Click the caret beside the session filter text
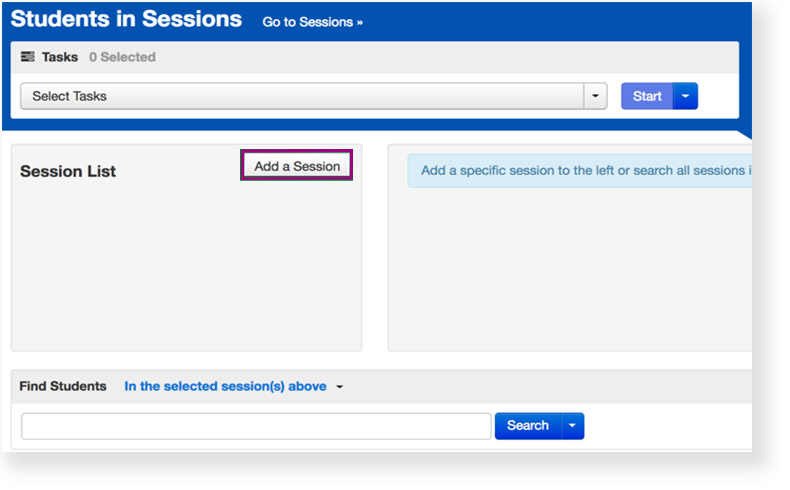The image size is (790, 490). [x=340, y=387]
